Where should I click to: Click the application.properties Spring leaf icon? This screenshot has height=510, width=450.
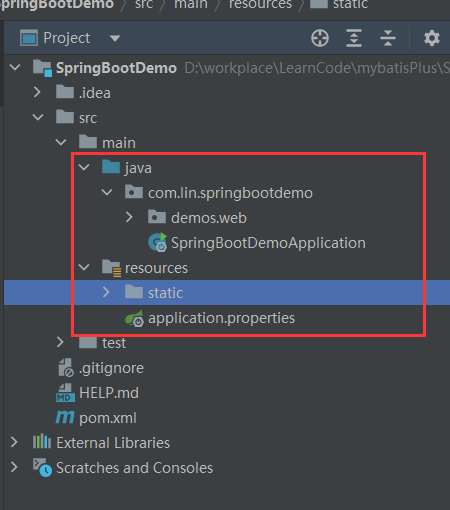tap(134, 318)
